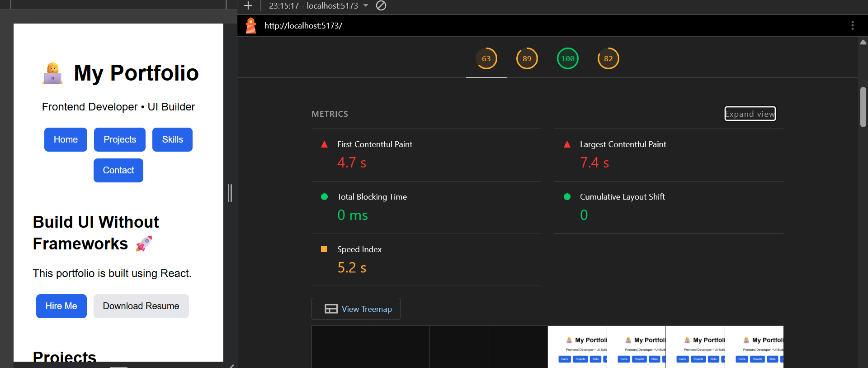
Task: Click the red triangle beside Largest Contentful Paint
Action: point(567,144)
